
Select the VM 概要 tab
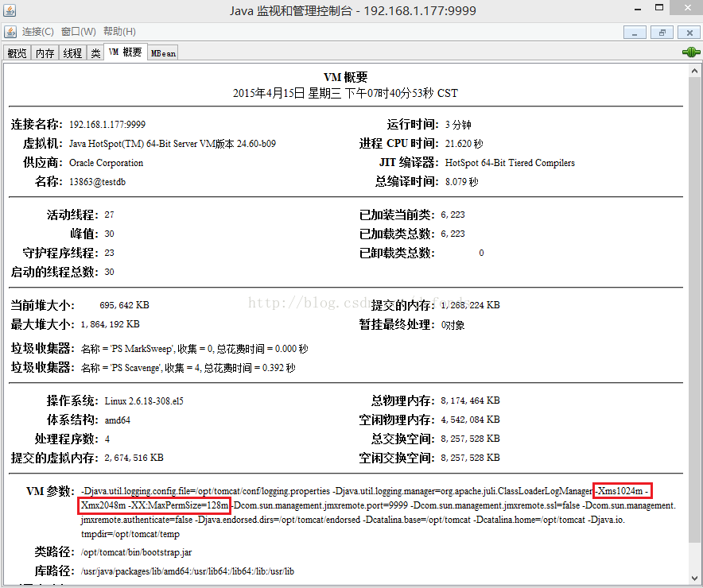pyautogui.click(x=126, y=52)
